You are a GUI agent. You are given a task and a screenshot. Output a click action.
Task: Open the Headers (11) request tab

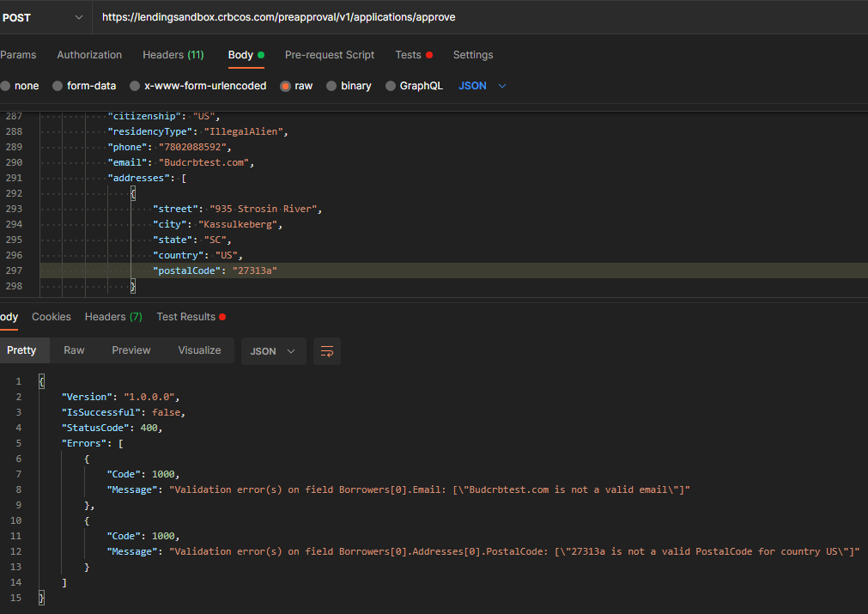pos(173,55)
